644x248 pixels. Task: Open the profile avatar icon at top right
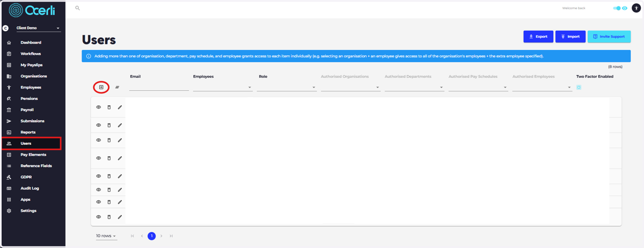[x=636, y=8]
